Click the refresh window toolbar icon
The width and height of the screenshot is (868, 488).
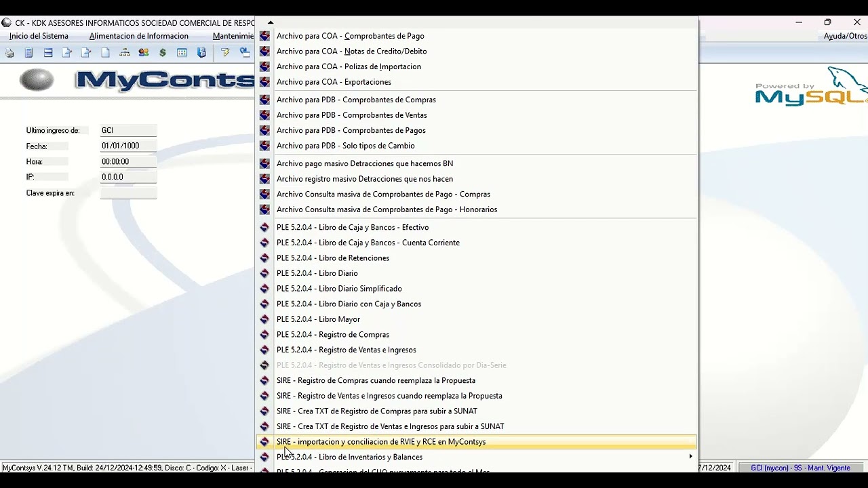[x=245, y=53]
